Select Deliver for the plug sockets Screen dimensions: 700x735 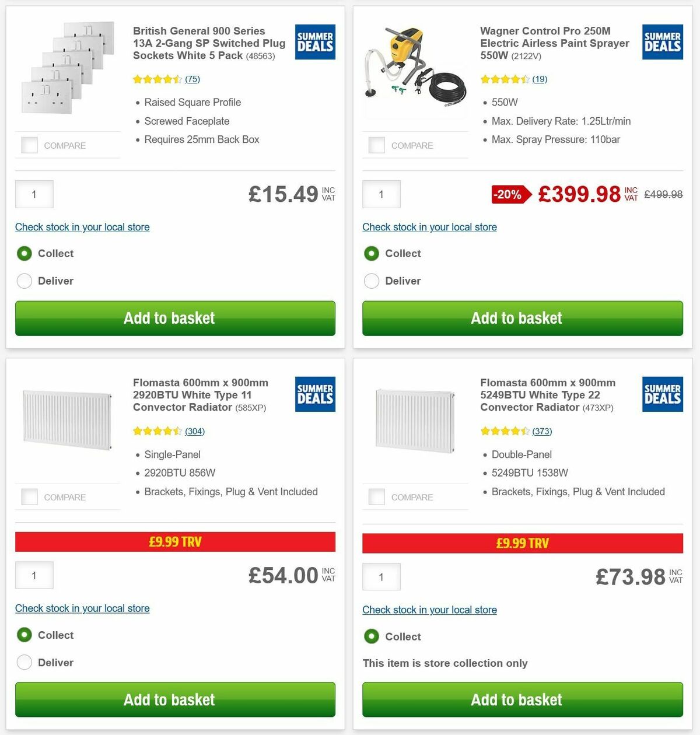pos(24,281)
